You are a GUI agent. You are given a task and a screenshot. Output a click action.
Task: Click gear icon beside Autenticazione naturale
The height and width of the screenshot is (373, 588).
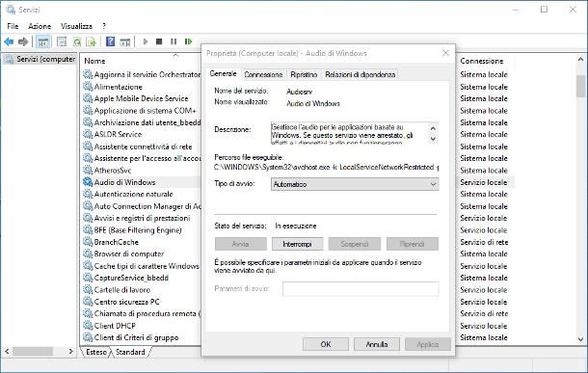click(x=88, y=194)
